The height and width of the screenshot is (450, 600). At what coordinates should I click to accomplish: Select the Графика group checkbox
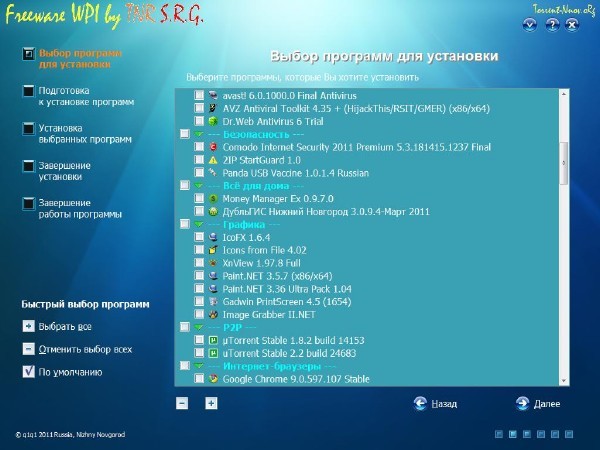tap(185, 224)
